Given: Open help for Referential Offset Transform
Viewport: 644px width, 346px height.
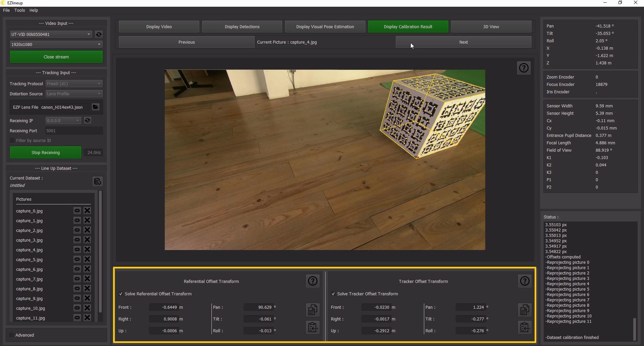Looking at the screenshot, I should tap(312, 281).
